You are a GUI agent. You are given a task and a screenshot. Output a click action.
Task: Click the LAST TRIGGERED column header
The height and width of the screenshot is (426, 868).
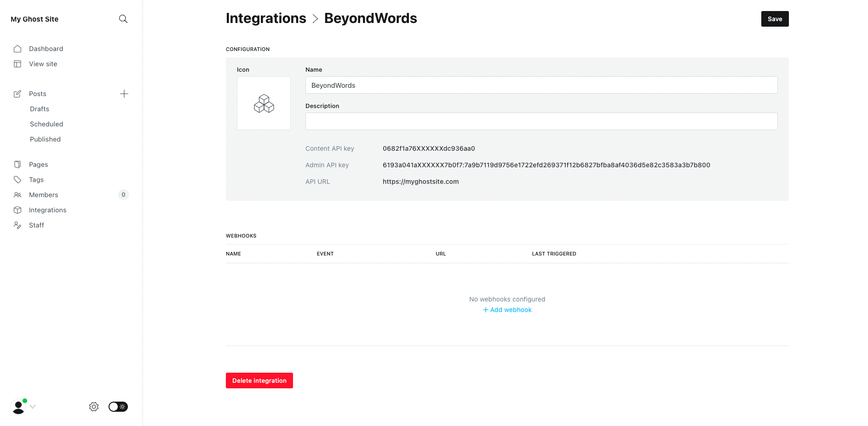tap(554, 254)
